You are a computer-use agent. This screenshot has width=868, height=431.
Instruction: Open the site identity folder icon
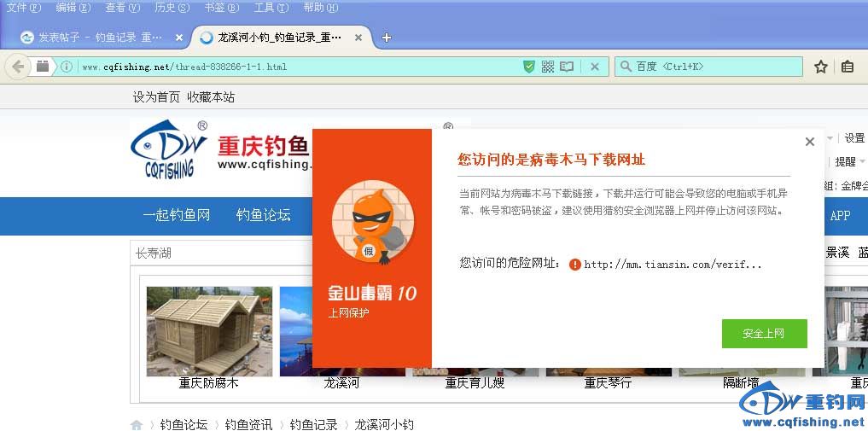click(x=44, y=67)
